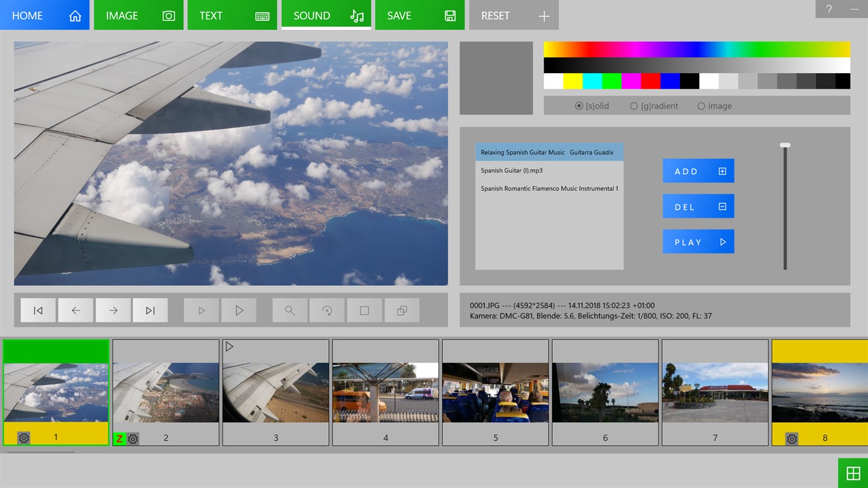Click the rotate icon in the preview toolbar
This screenshot has height=488, width=868.
[327, 309]
